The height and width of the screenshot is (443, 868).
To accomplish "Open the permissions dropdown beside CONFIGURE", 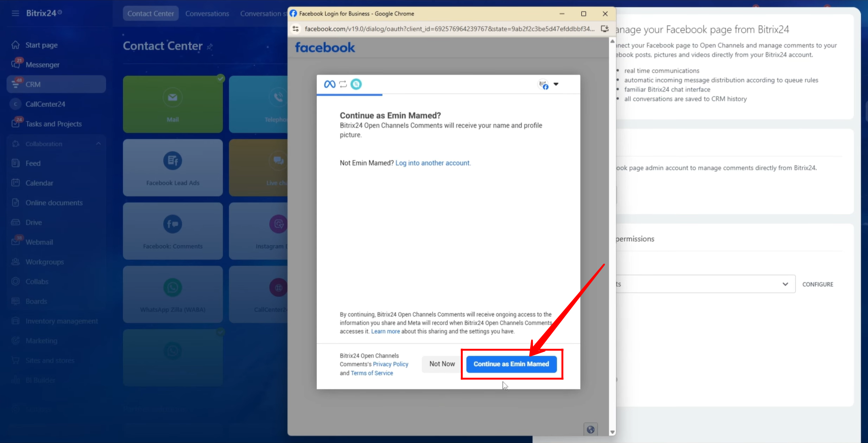I will click(705, 284).
